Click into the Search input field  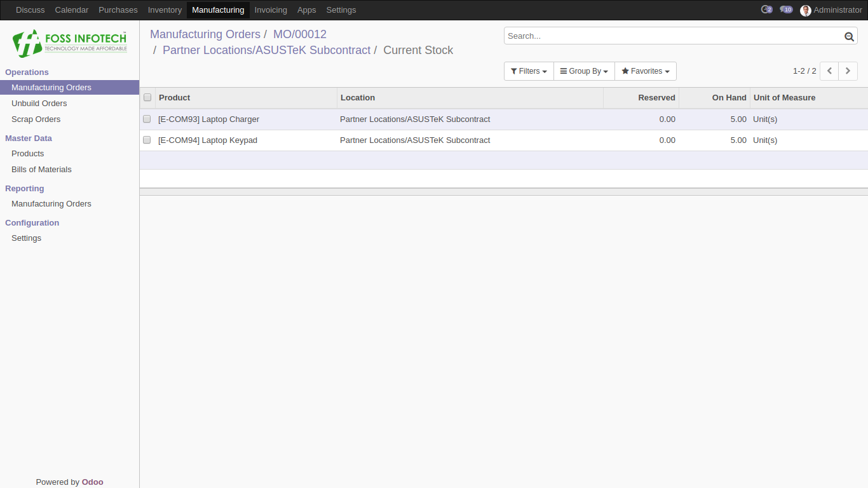click(674, 36)
